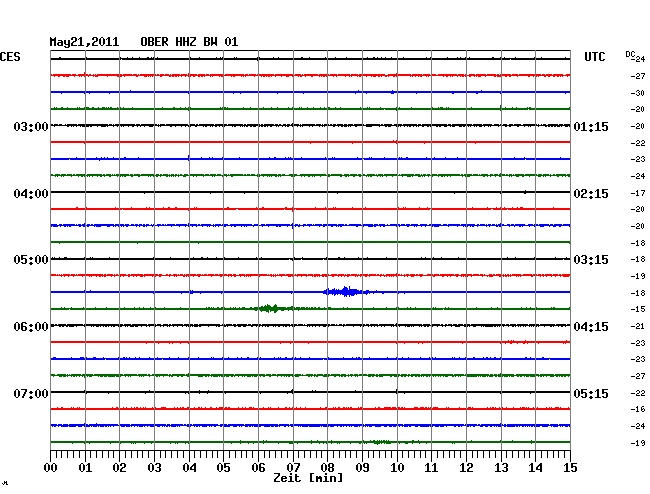
Task: Click the green trace seismic burst near minute 06
Action: [272, 308]
